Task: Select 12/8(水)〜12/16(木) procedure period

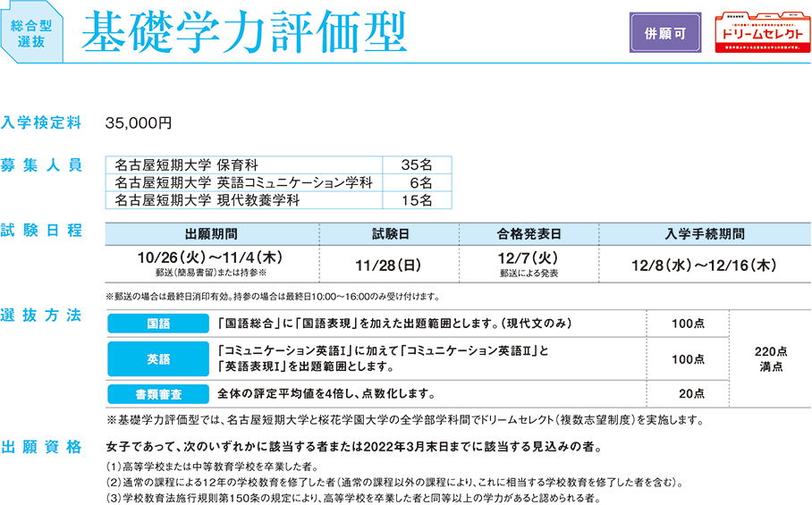Action: (704, 265)
